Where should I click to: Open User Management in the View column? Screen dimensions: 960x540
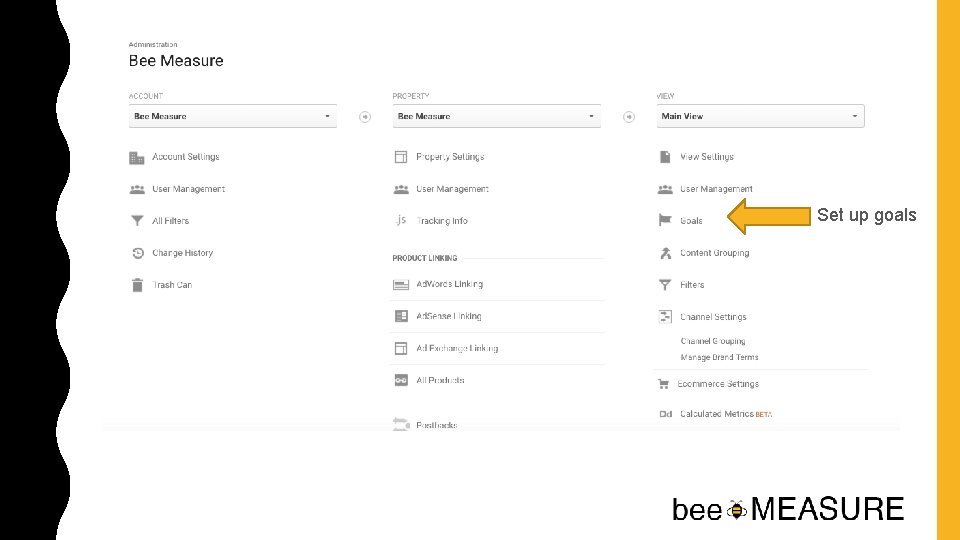[x=716, y=189]
